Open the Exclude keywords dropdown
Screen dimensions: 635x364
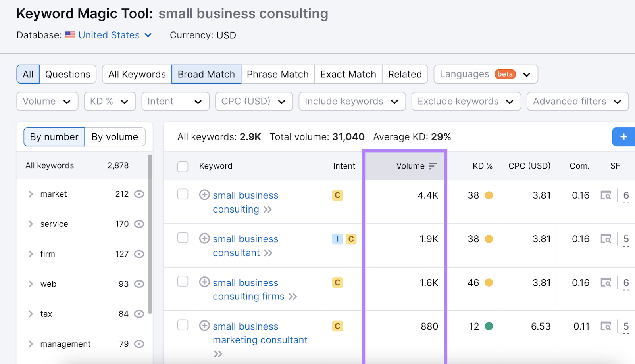pyautogui.click(x=466, y=102)
